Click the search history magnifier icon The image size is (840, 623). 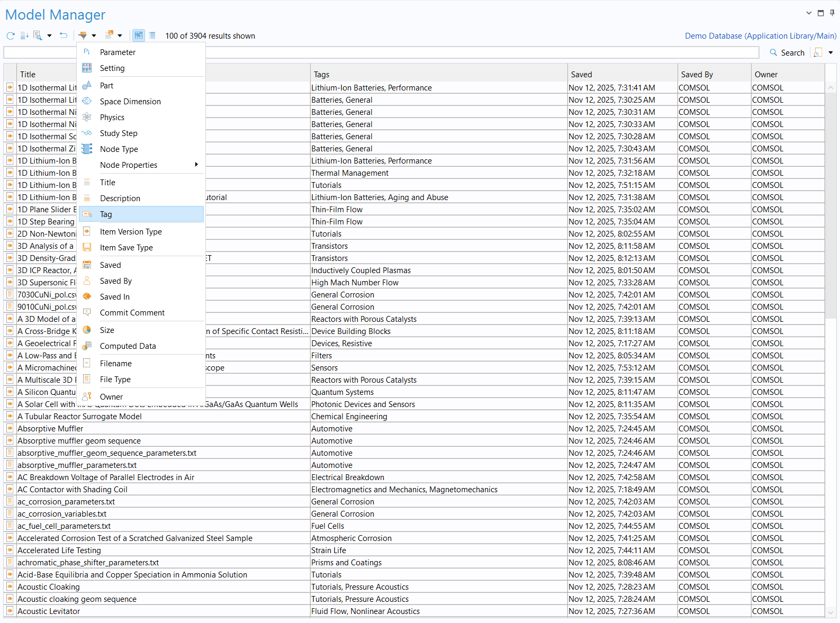click(x=38, y=36)
